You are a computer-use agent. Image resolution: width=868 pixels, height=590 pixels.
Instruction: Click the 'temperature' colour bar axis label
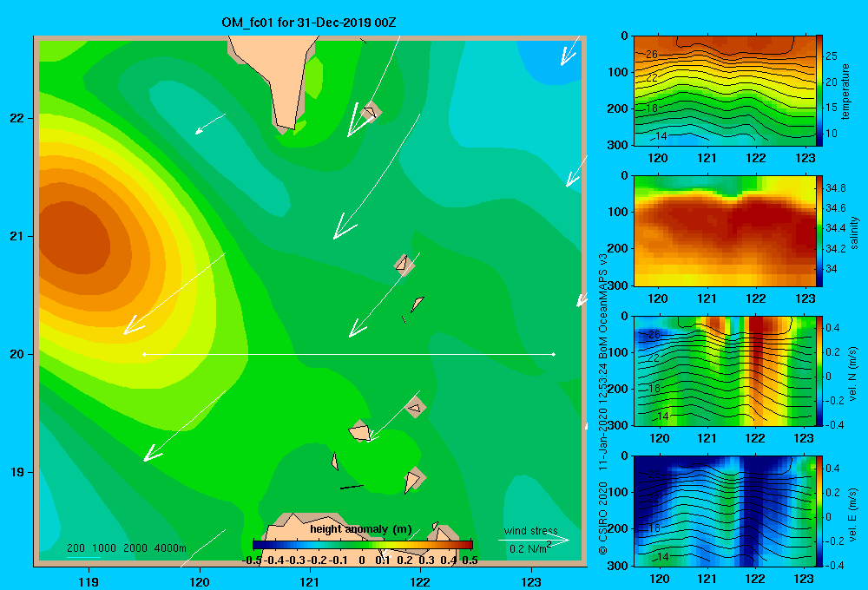point(845,91)
